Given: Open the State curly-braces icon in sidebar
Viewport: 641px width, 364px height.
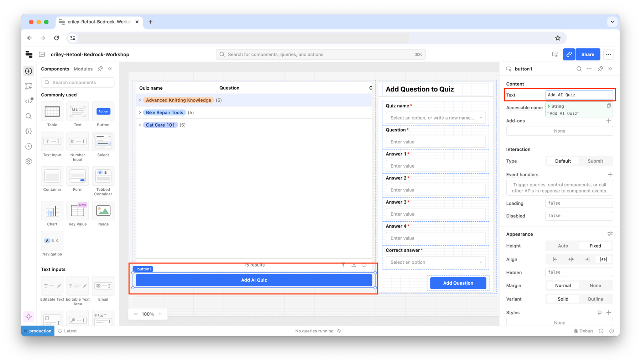Looking at the screenshot, I should (29, 131).
